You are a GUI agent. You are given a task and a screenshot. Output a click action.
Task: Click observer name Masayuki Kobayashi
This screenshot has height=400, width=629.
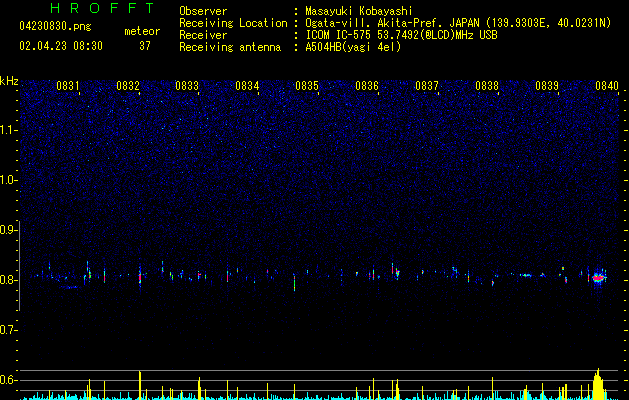coord(359,11)
